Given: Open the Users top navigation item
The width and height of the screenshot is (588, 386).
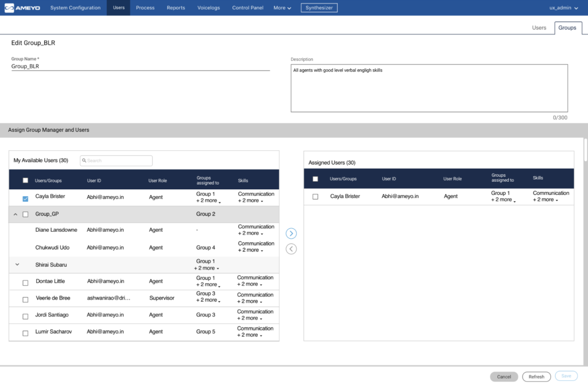Looking at the screenshot, I should (118, 8).
